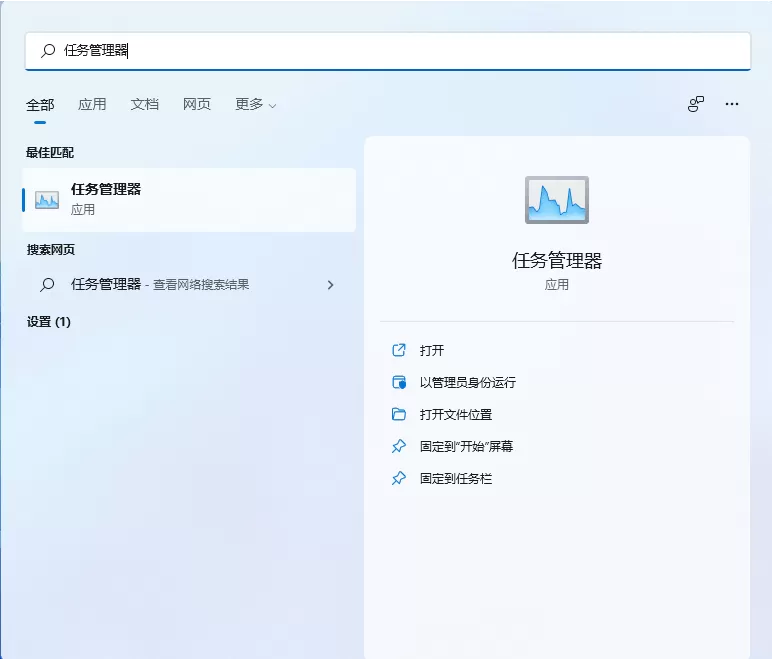The height and width of the screenshot is (659, 772).
Task: Open the 任务管理器 best match result
Action: point(189,199)
